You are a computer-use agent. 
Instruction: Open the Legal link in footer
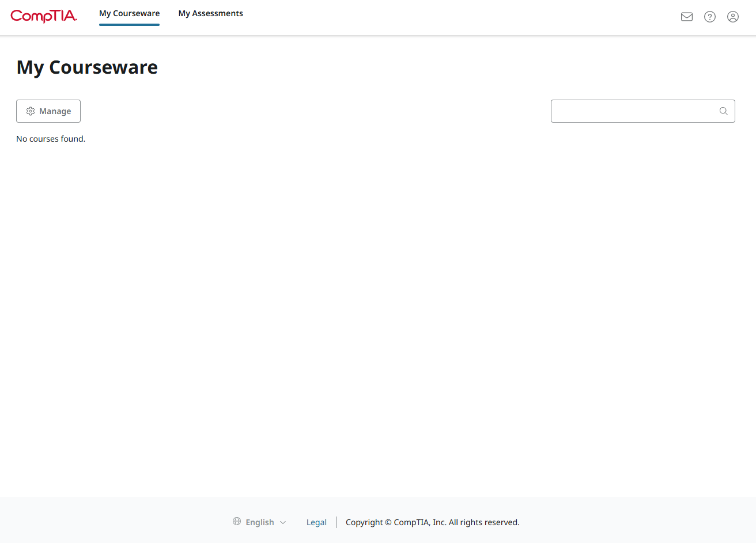pos(316,522)
